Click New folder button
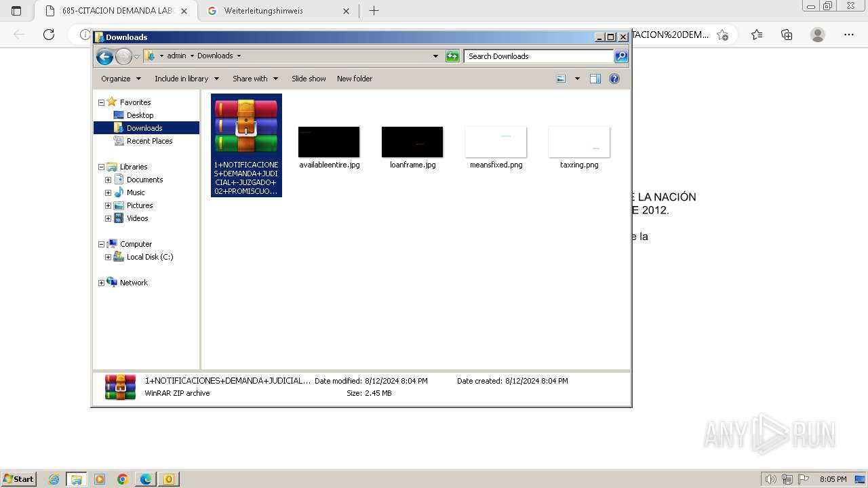 point(355,79)
